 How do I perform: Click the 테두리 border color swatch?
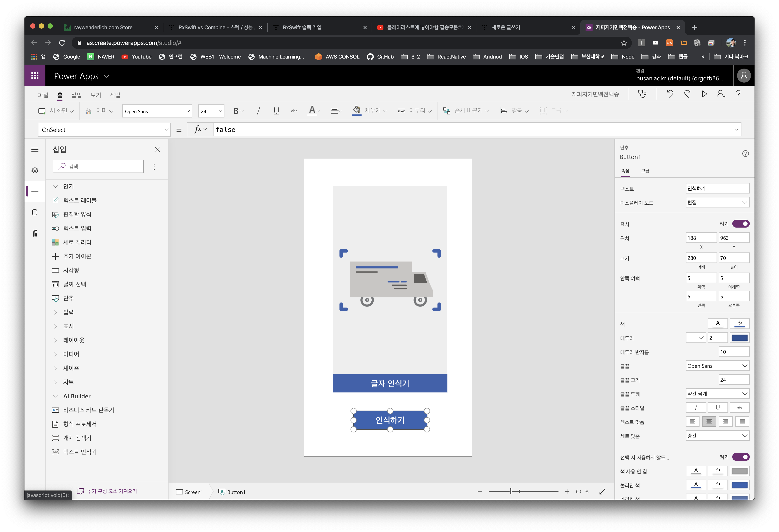pos(739,338)
